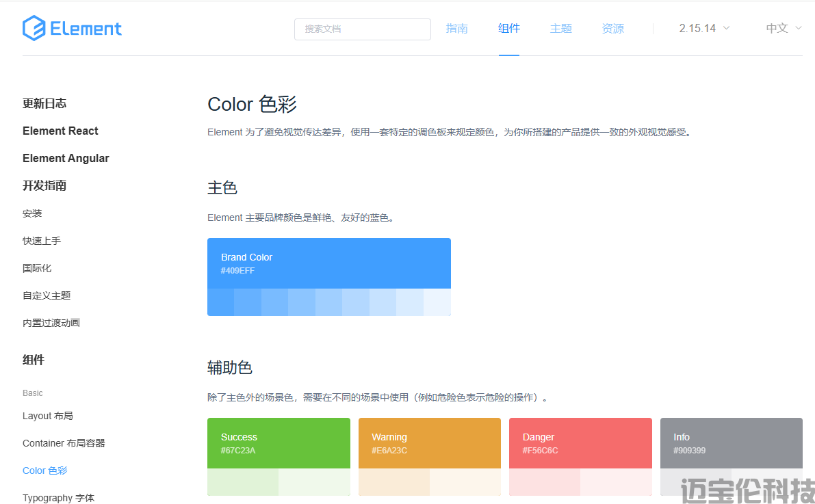Click the Brand Color #409EFF swatch

pyautogui.click(x=329, y=263)
